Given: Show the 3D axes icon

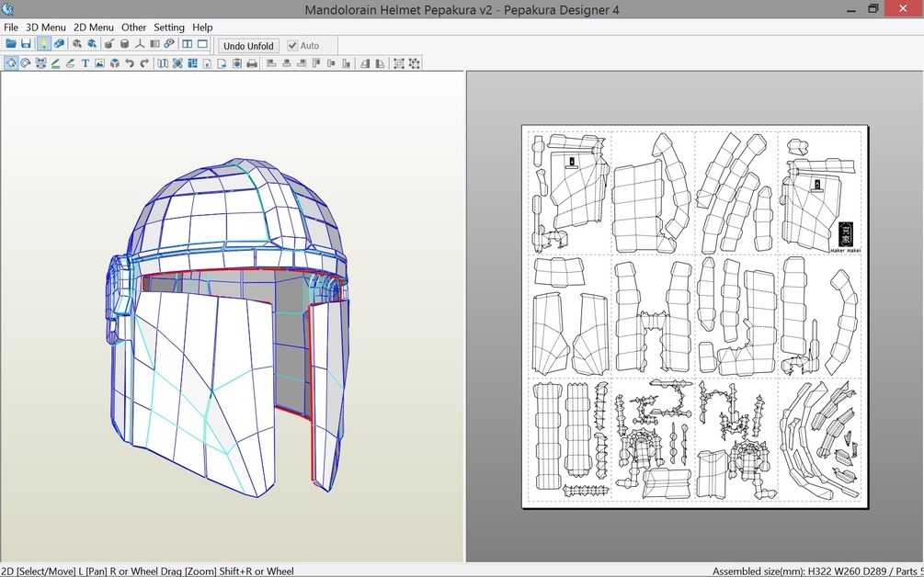Looking at the screenshot, I should (140, 44).
